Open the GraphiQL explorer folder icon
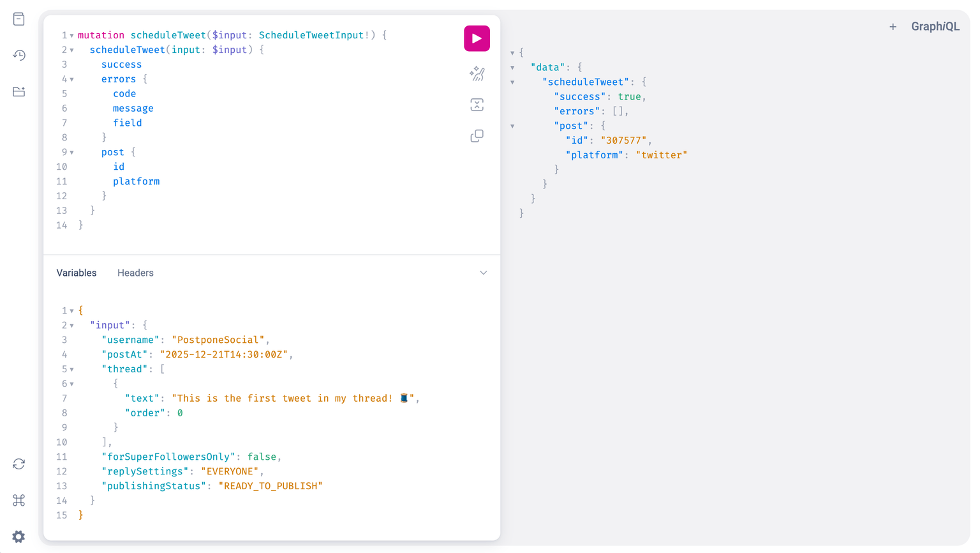Viewport: 980px width, 553px height. click(19, 92)
